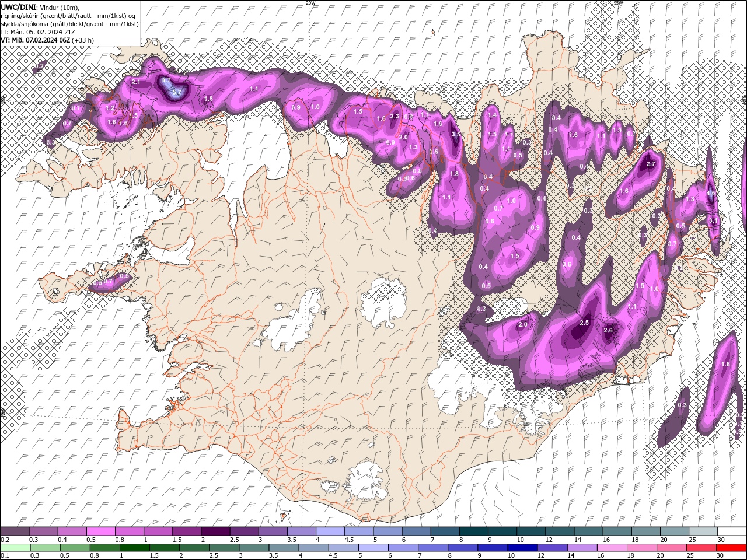
Task: Click the white snow legend swatch labeled 30
Action: [732, 531]
